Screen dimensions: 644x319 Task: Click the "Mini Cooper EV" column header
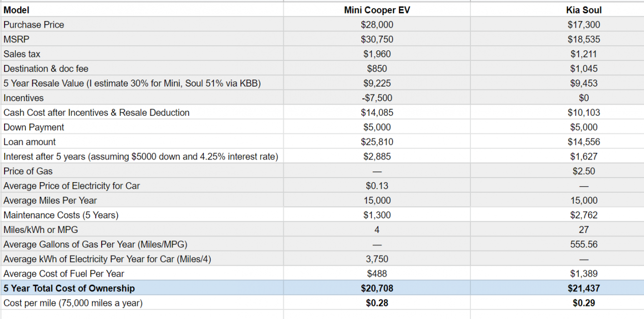coord(377,10)
